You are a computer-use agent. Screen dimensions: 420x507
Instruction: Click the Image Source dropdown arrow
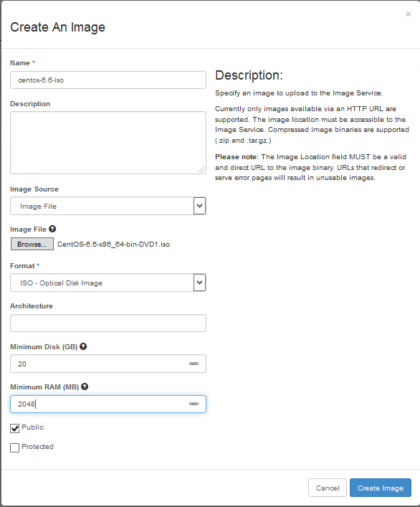[200, 206]
